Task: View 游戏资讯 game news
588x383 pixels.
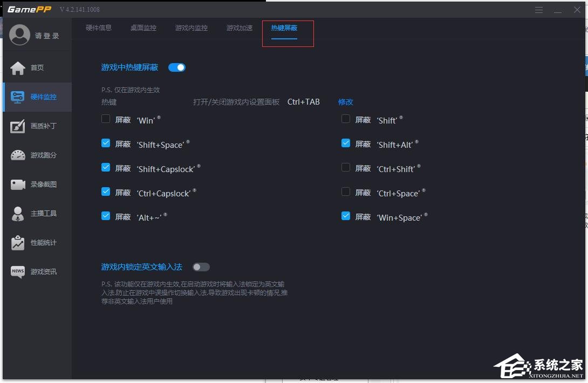Action: [36, 271]
